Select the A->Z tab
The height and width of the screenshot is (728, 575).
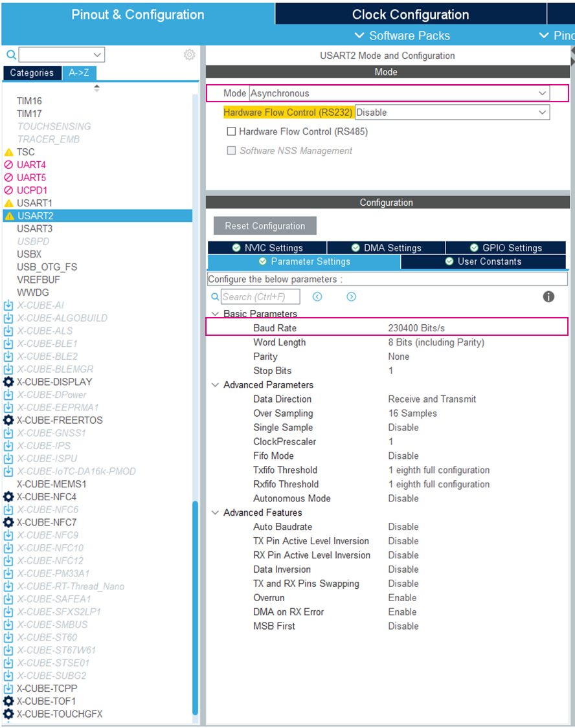click(79, 73)
